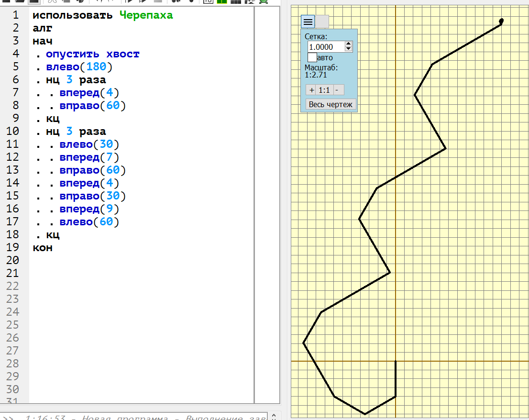The width and height of the screenshot is (529, 420).
Task: Click the second 'нц 3 раза' on line 10
Action: pos(76,131)
